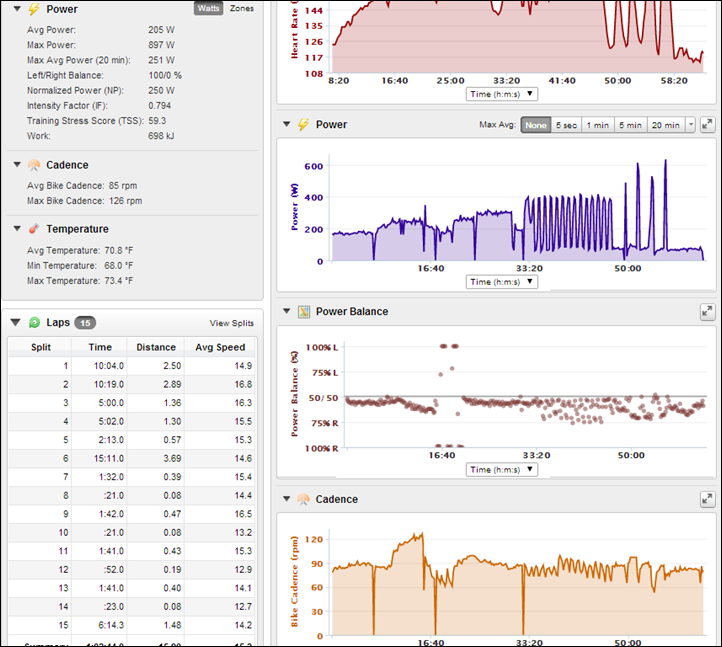Select lap 6 time 15:11.0
Image resolution: width=722 pixels, height=647 pixels.
tap(109, 459)
